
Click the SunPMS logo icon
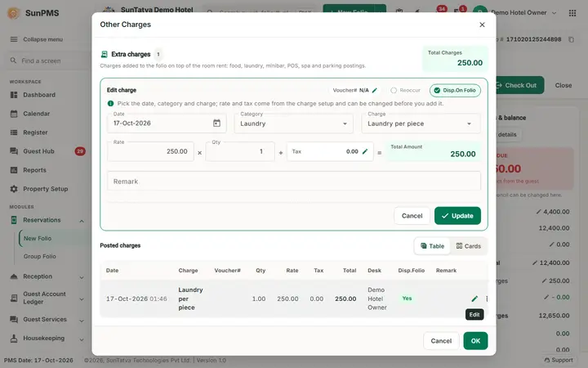point(14,13)
